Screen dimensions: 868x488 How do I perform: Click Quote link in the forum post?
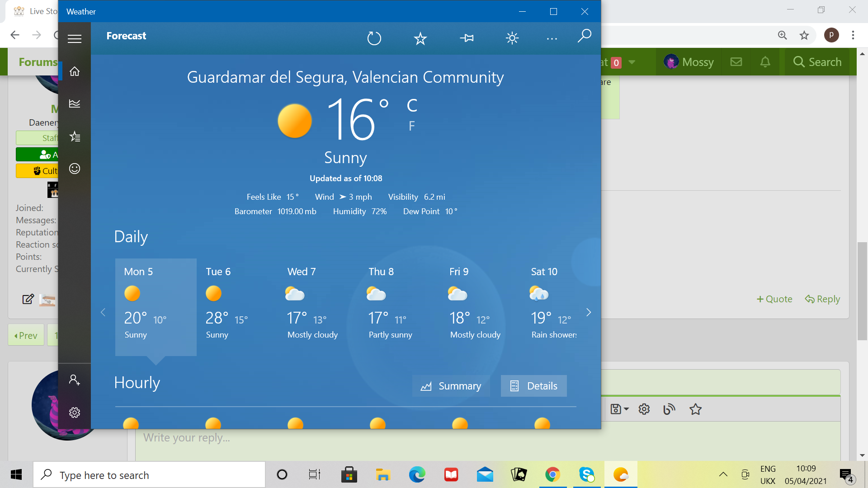pyautogui.click(x=774, y=299)
